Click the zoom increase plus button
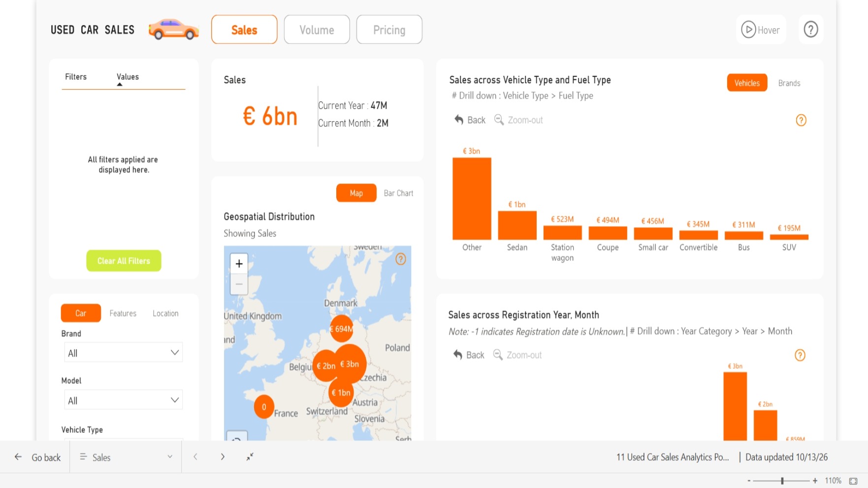868x488 pixels. (x=815, y=481)
